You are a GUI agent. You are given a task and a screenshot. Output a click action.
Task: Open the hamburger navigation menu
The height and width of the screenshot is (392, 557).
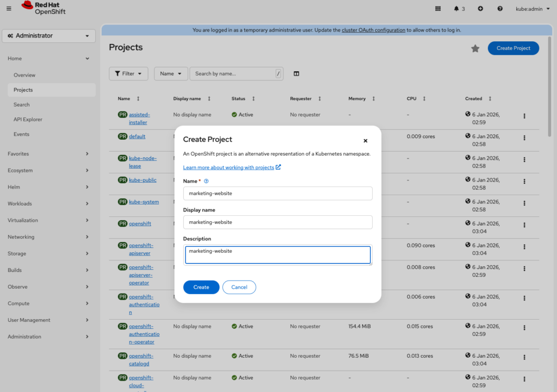point(8,8)
